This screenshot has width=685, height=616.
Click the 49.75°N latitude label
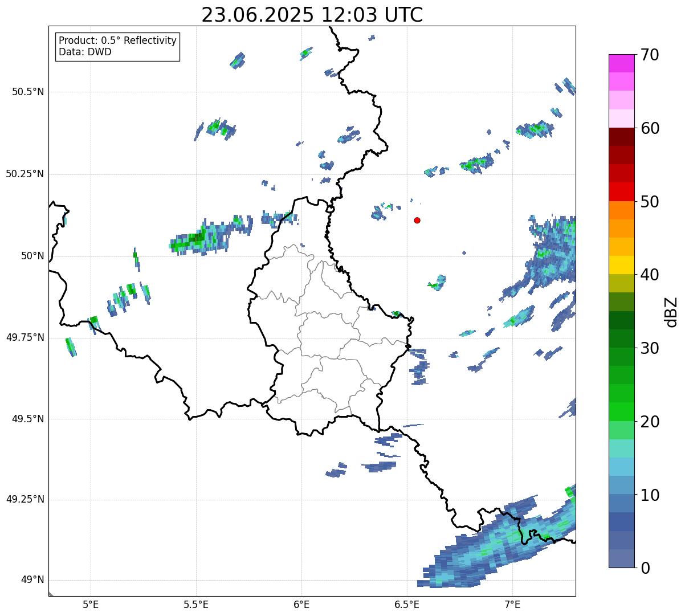coord(25,337)
